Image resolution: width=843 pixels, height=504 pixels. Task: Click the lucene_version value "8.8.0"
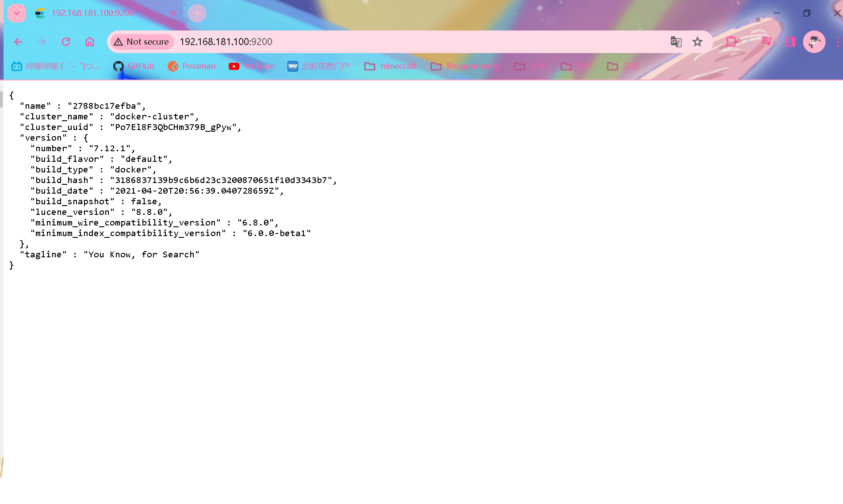tap(149, 212)
